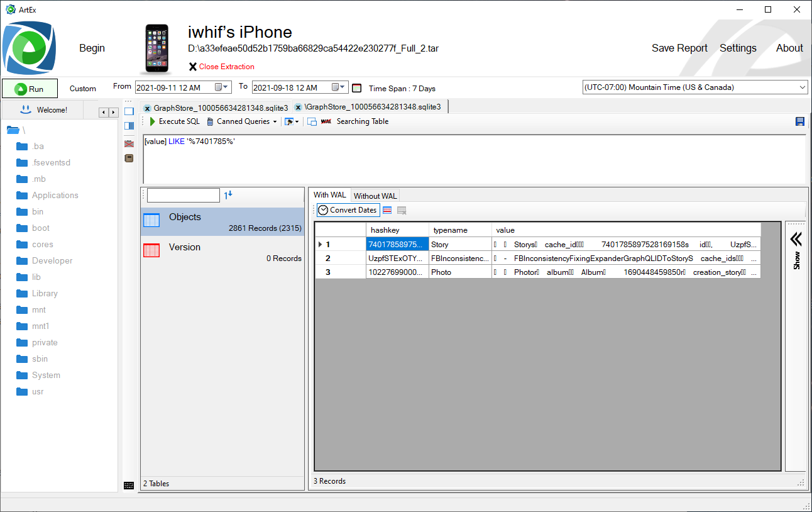Switch to the first GraphStore sqlite3 tab
Image resolution: width=812 pixels, height=512 pixels.
pos(216,108)
